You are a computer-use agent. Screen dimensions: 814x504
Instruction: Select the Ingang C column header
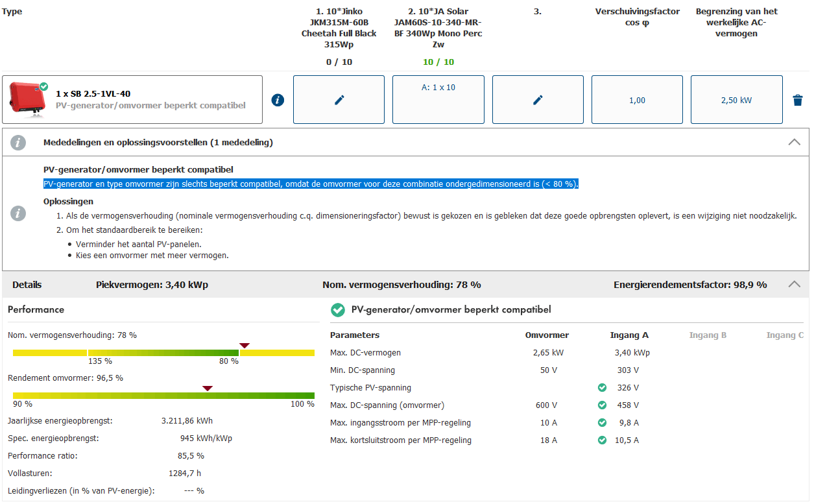point(785,335)
